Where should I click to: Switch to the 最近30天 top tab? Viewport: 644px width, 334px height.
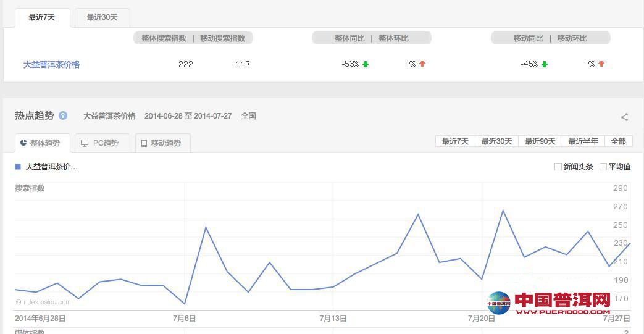click(x=102, y=17)
